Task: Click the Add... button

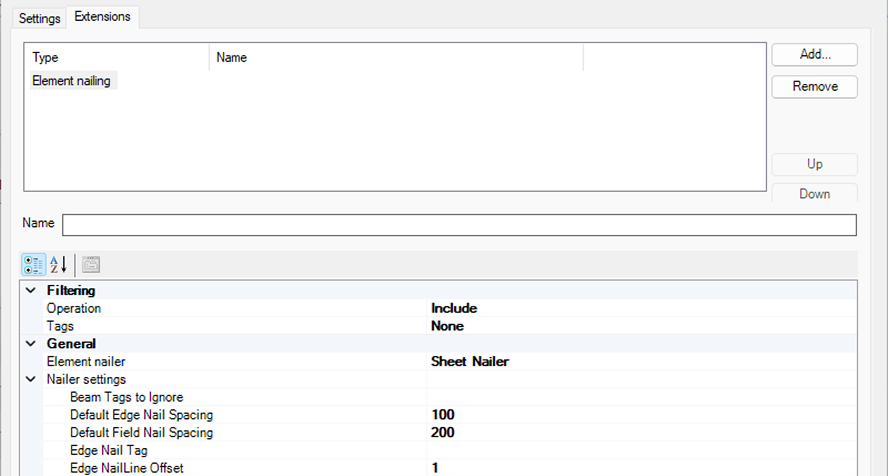Action: pos(814,54)
